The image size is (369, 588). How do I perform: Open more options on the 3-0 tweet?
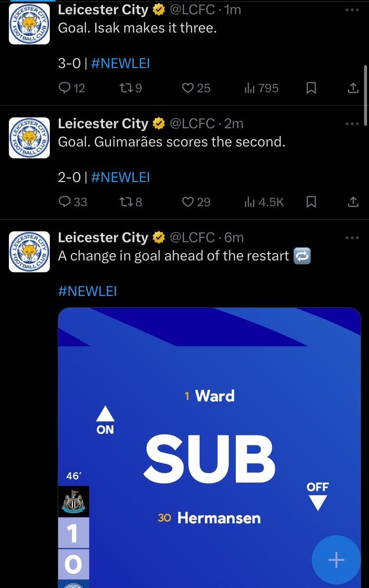pos(352,10)
